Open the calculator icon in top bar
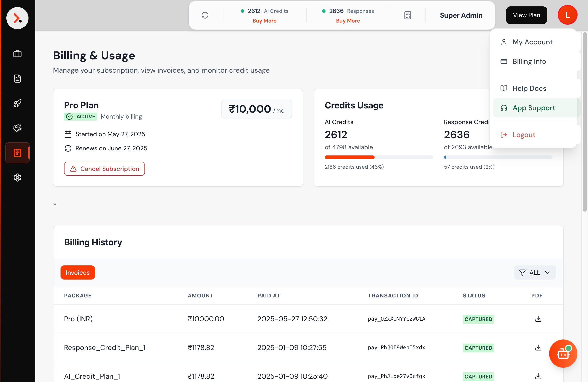 [x=407, y=15]
